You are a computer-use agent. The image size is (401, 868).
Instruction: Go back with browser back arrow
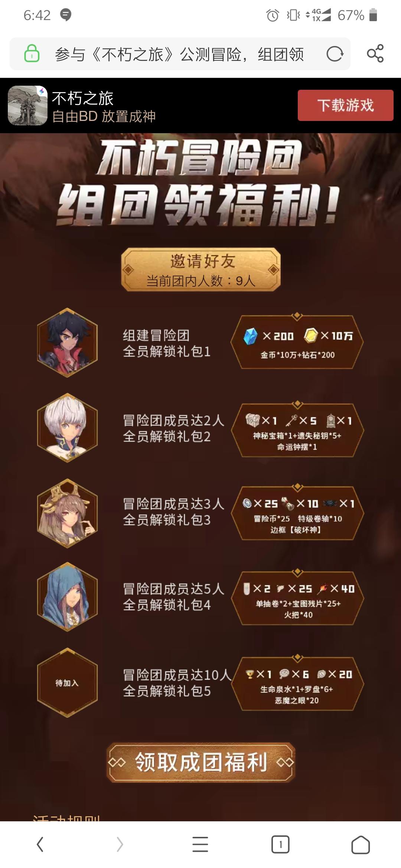click(40, 845)
